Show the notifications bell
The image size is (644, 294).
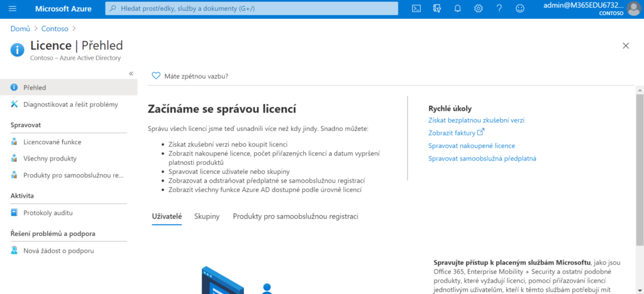click(458, 9)
